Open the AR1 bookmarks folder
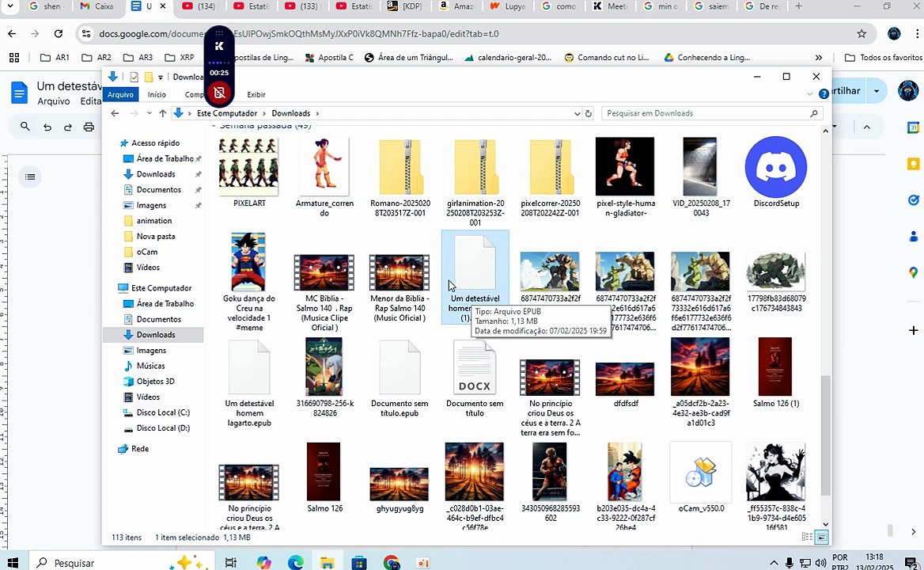Viewport: 924px width, 570px height. (55, 57)
